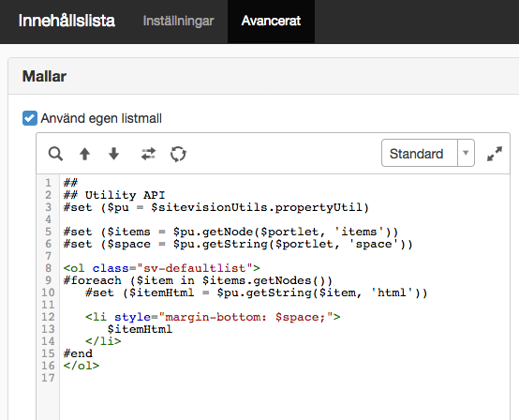Click the closing </ol> tag line
Screen dimensions: 519x420
click(82, 366)
